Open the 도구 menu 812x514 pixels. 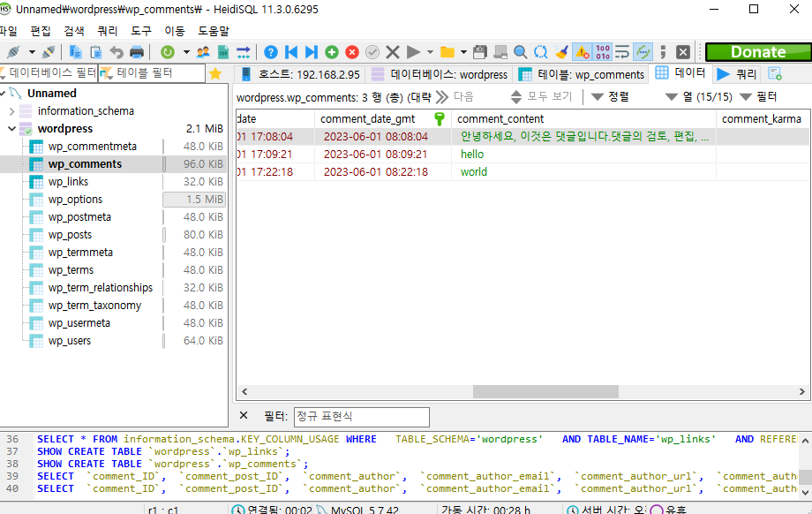pyautogui.click(x=141, y=31)
